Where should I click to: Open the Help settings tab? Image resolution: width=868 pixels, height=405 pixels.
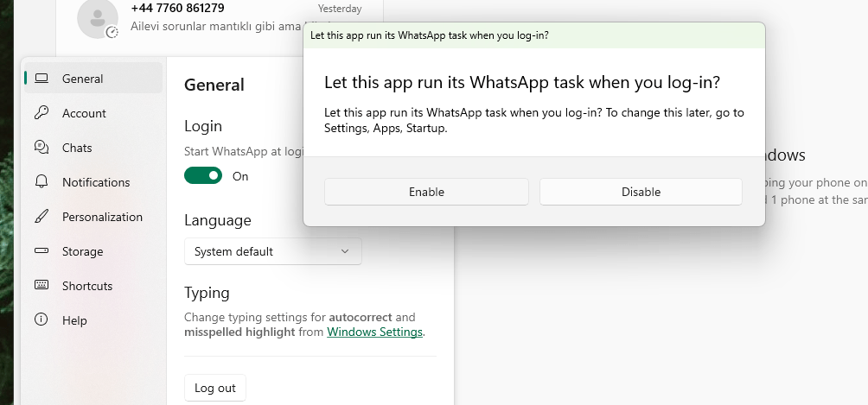93,320
